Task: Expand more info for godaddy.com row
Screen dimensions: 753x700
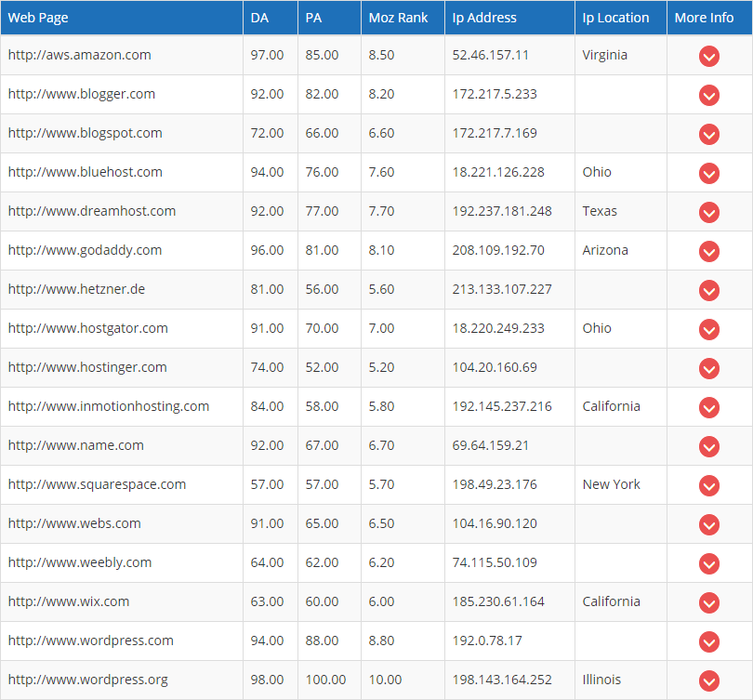Action: [x=708, y=251]
